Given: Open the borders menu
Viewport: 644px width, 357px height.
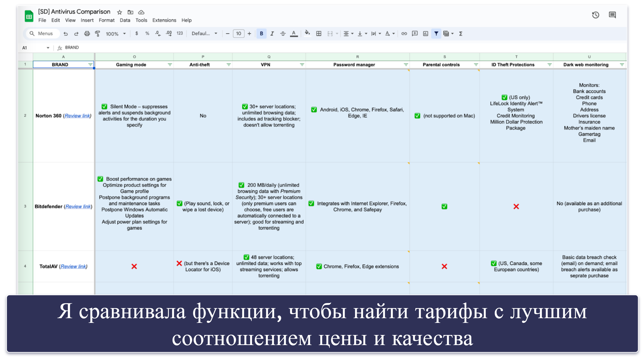Looking at the screenshot, I should point(319,33).
